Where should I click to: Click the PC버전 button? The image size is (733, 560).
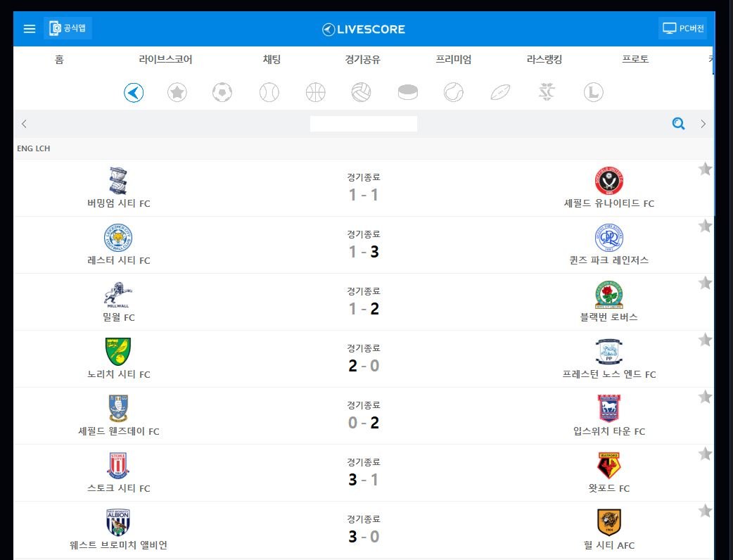pyautogui.click(x=683, y=29)
